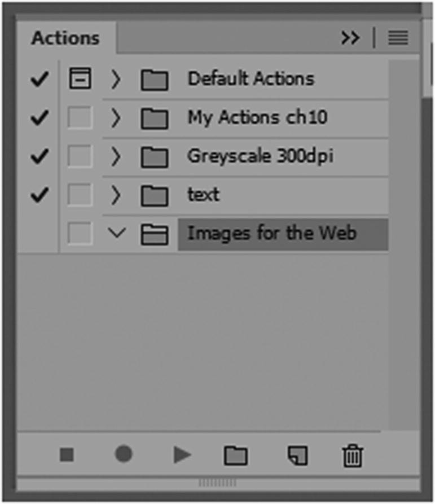Viewport: 435px width, 504px height.
Task: Select the text action set row
Action: [x=204, y=195]
